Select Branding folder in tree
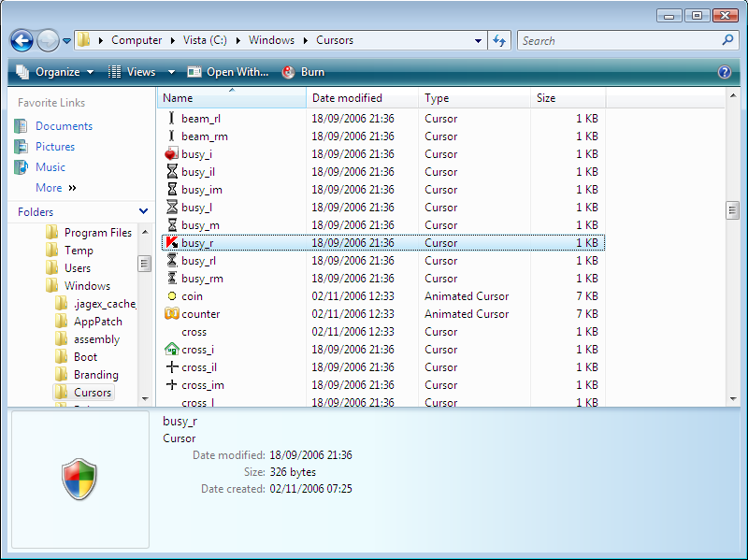The width and height of the screenshot is (748, 560). [x=96, y=375]
